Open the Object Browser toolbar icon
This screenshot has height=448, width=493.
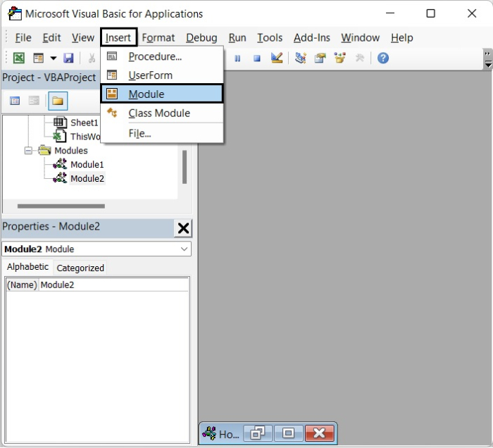point(340,58)
